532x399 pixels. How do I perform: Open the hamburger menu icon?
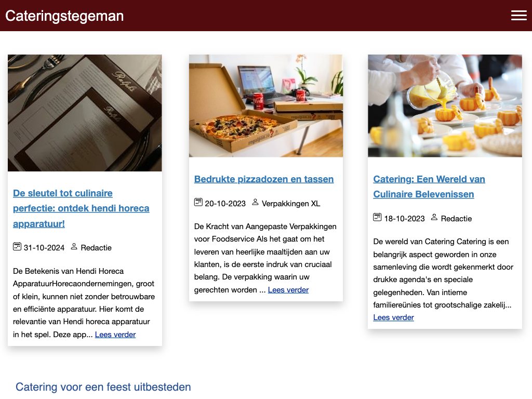[519, 15]
